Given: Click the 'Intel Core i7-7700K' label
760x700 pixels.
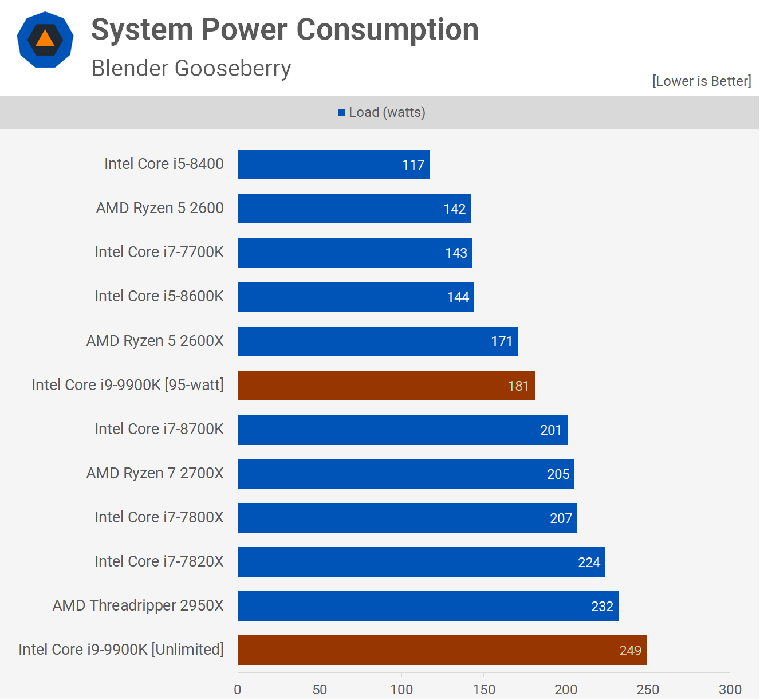Looking at the screenshot, I should tap(159, 252).
